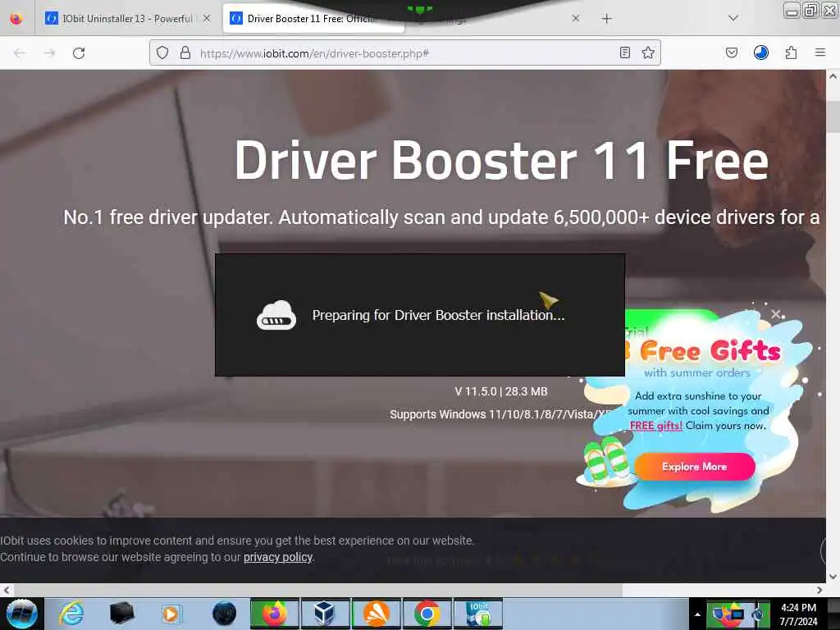Show hidden system tray icons
The image size is (840, 630).
(x=697, y=614)
